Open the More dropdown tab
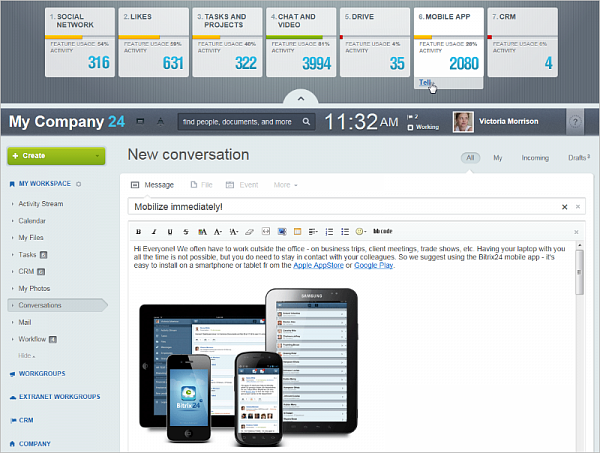600x453 pixels. tap(285, 185)
